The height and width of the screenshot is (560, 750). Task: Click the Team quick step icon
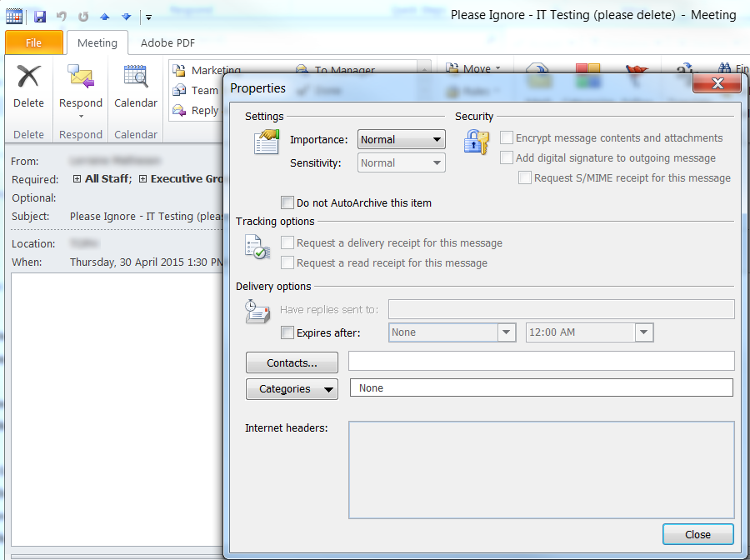coord(179,90)
